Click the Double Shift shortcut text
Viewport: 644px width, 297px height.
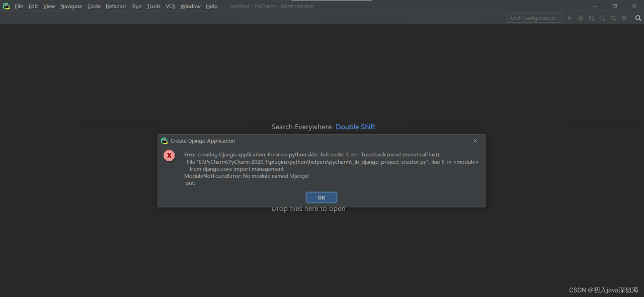(356, 127)
